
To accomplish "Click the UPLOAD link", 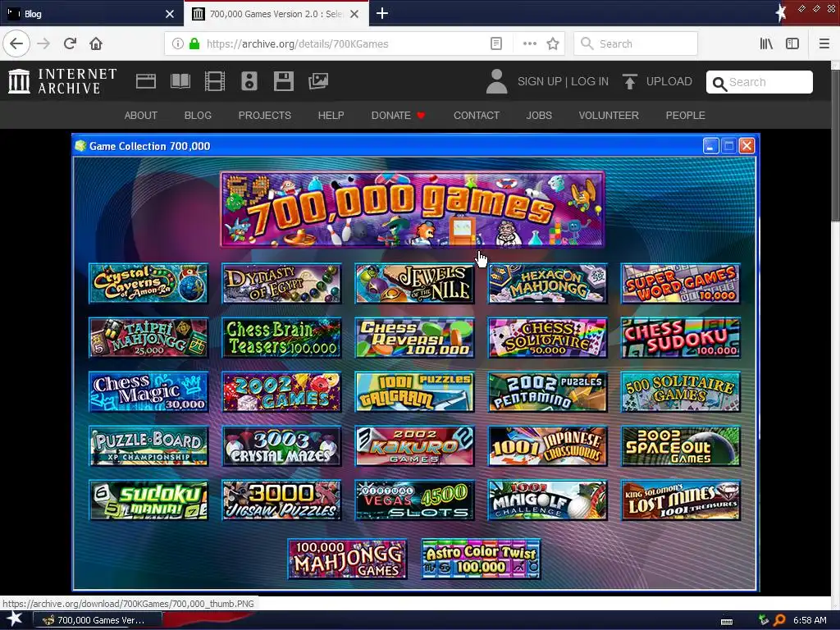I will click(669, 81).
